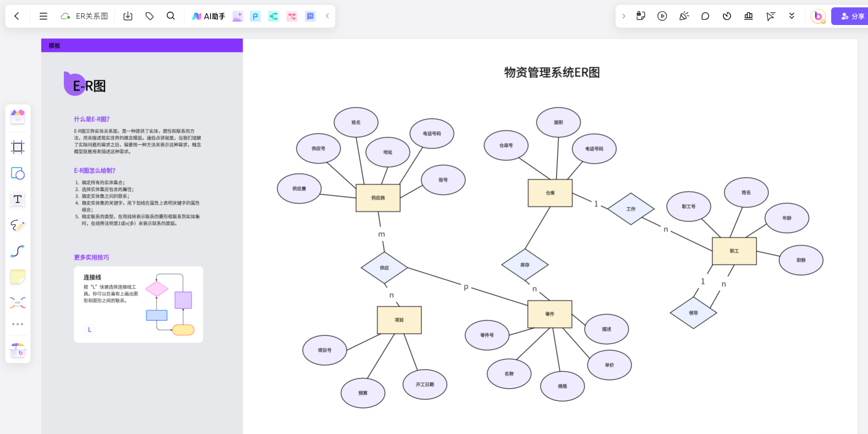Open the search magnifier

(171, 16)
